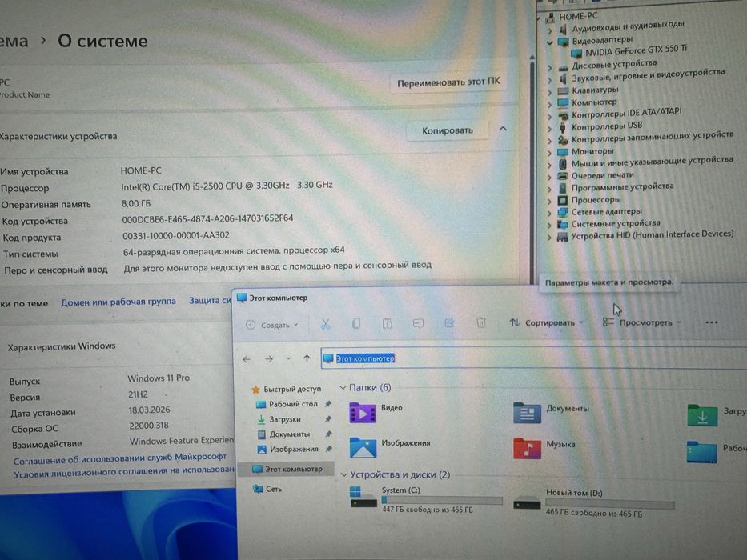The image size is (747, 560).
Task: Open Условия лицензионного соглашения link
Action: click(x=124, y=472)
